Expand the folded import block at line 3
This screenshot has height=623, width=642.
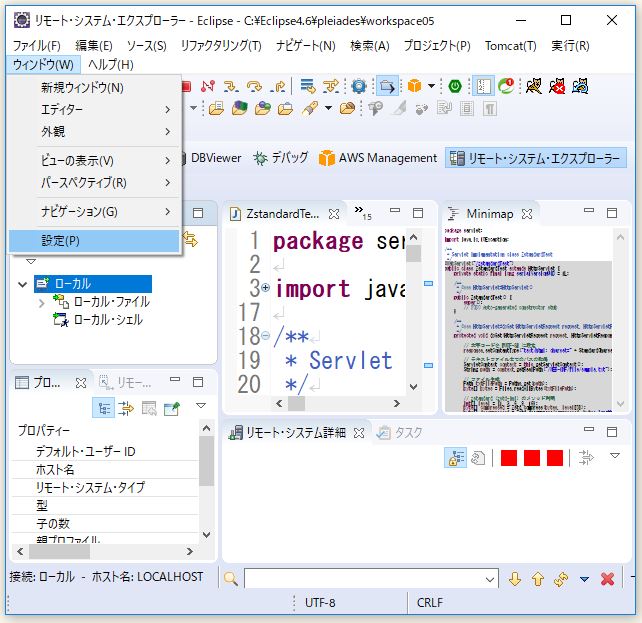[x=265, y=288]
